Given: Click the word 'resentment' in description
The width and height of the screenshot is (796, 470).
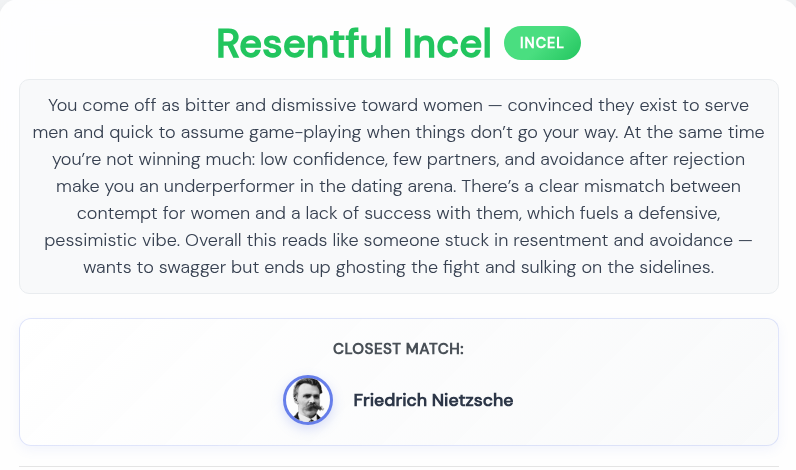Looking at the screenshot, I should [x=560, y=240].
